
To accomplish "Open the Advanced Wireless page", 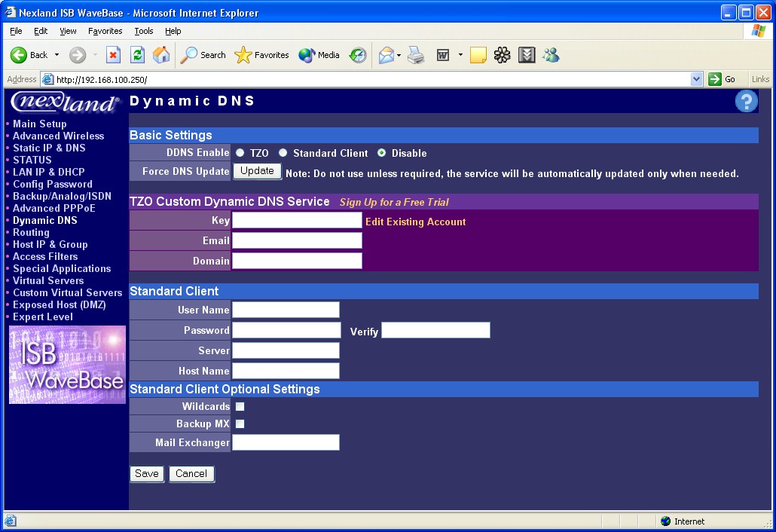I will coord(59,136).
